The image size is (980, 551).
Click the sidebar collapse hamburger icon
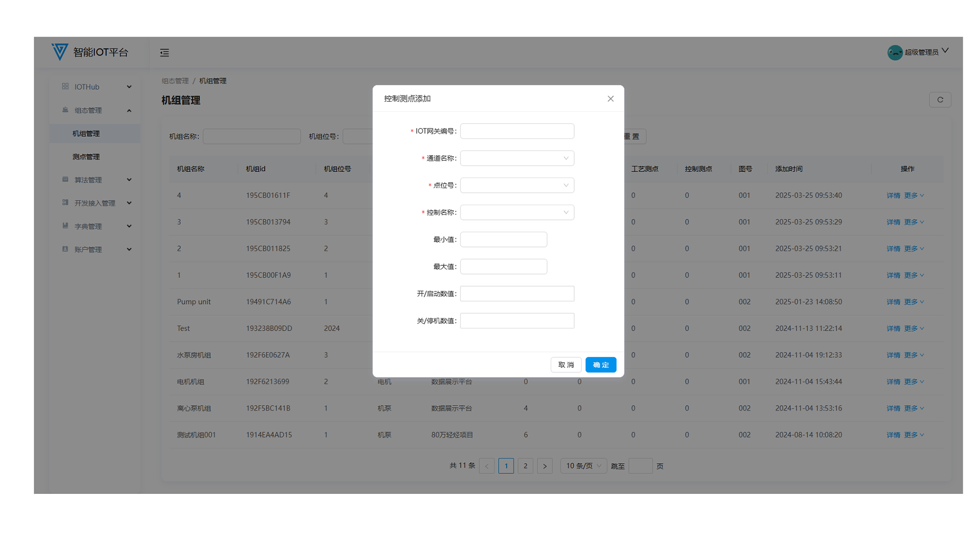164,53
